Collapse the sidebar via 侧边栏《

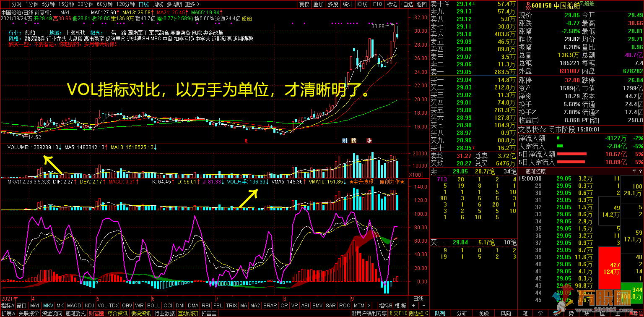[418, 313]
